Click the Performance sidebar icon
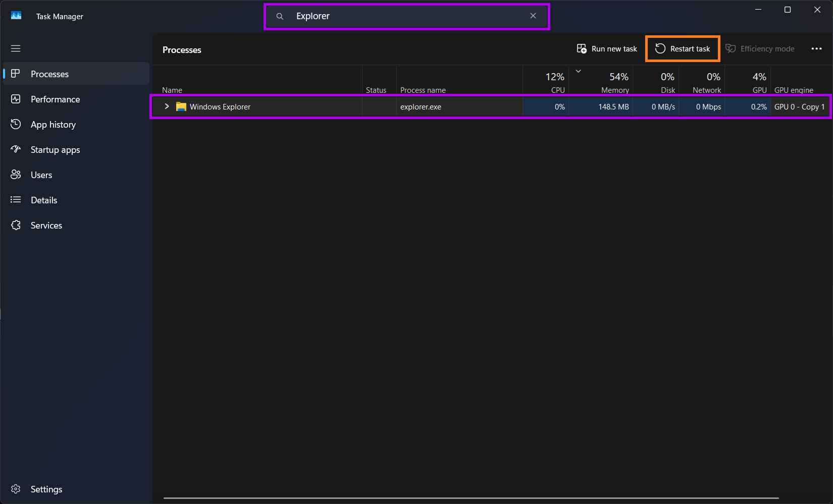This screenshot has width=833, height=504. [16, 99]
